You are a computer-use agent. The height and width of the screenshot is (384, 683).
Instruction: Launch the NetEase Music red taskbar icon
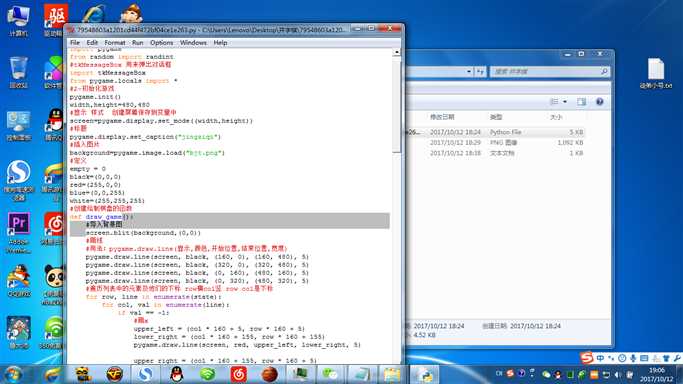click(238, 374)
